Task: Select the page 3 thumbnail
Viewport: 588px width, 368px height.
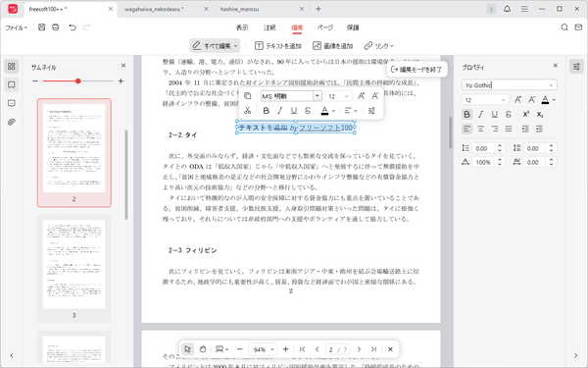Action: [x=73, y=269]
